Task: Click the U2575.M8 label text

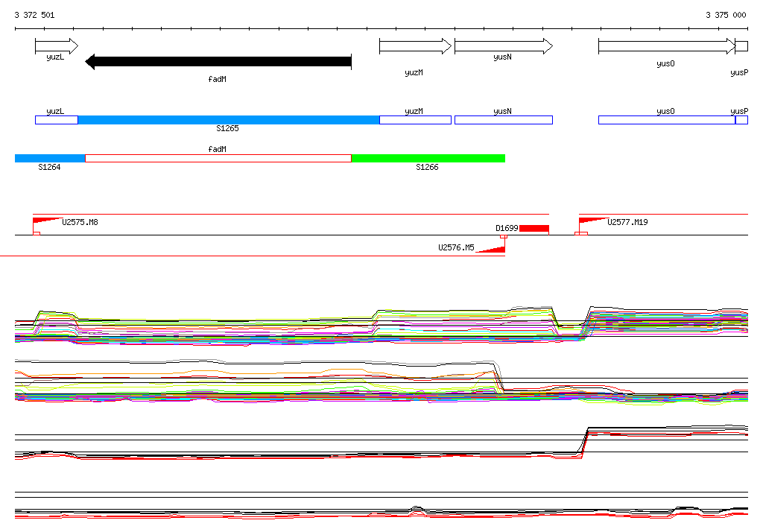Action: pyautogui.click(x=80, y=223)
